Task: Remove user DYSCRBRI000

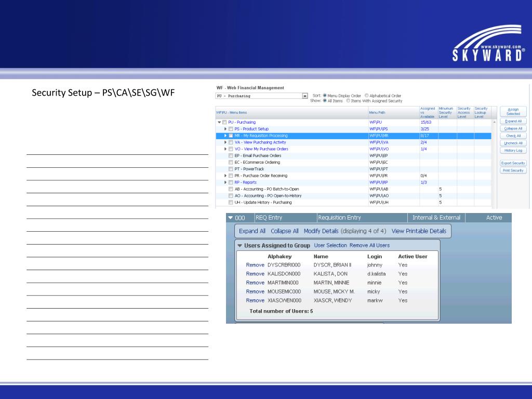Action: (255, 265)
